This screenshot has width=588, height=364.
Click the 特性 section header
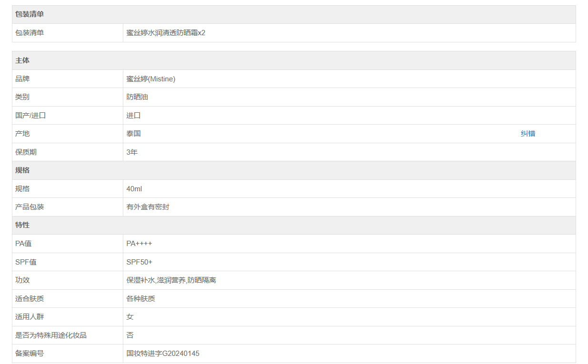(x=22, y=225)
